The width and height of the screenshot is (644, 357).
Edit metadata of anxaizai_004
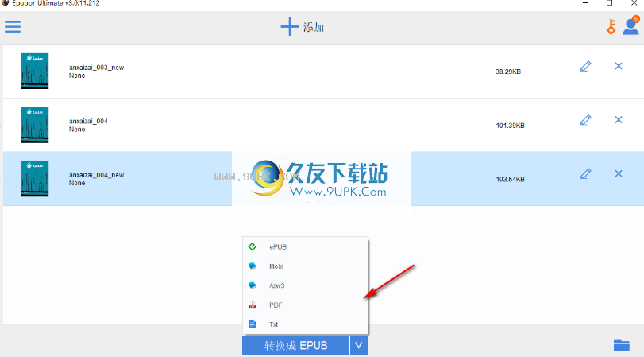click(x=586, y=120)
